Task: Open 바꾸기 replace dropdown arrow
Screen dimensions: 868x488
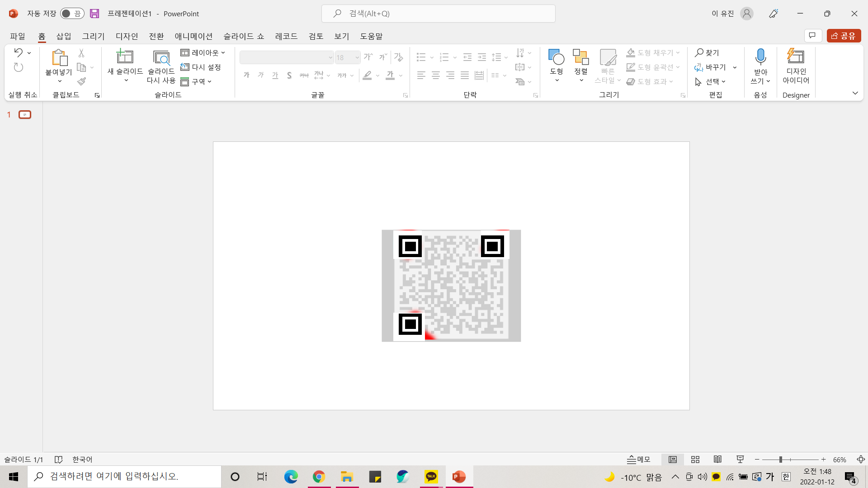Action: [x=735, y=67]
